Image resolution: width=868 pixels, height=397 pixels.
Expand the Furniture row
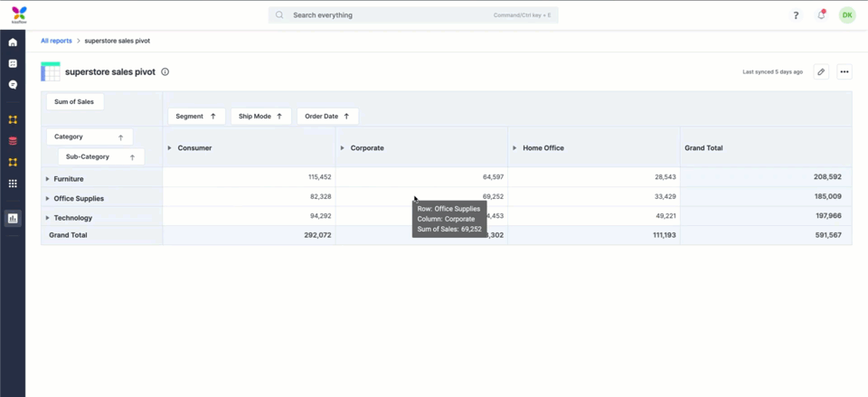(48, 179)
